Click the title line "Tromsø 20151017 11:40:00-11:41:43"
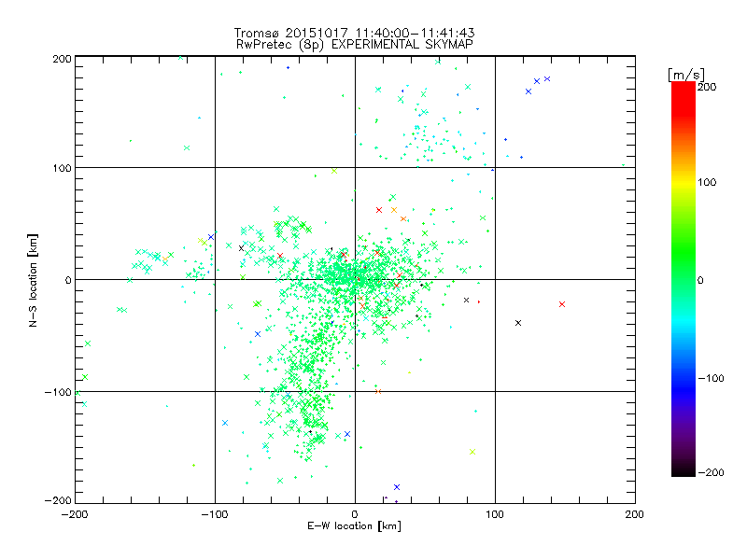 pyautogui.click(x=354, y=33)
